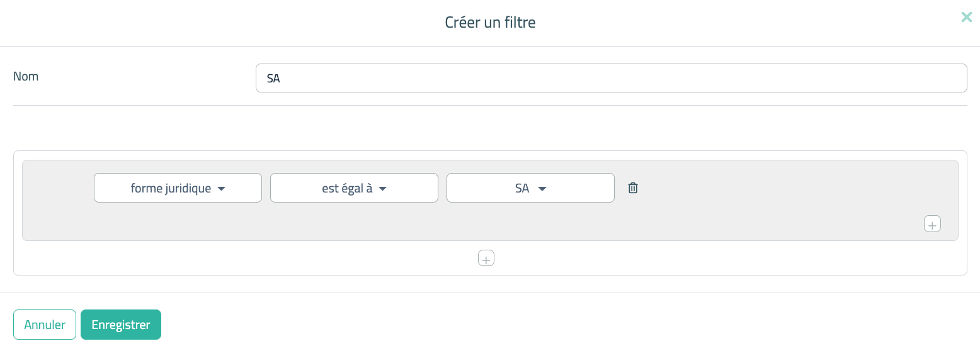980x351 pixels.
Task: Save the filter with Enregistrer
Action: [121, 325]
